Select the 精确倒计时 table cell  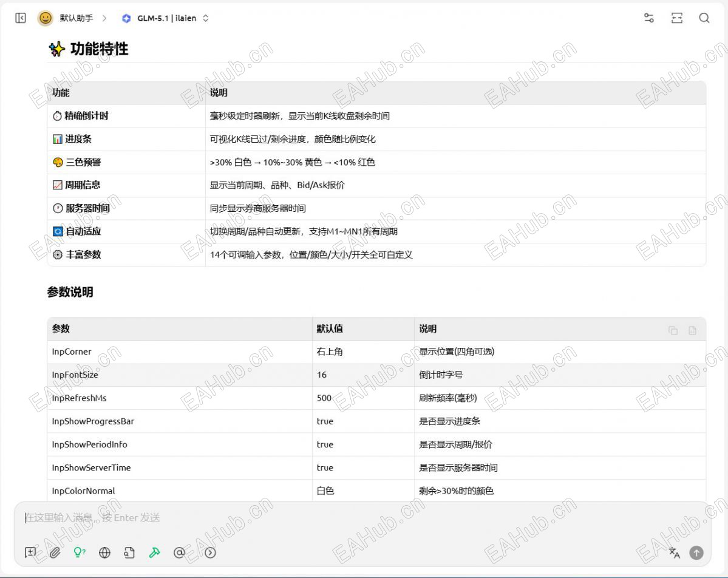(x=126, y=115)
